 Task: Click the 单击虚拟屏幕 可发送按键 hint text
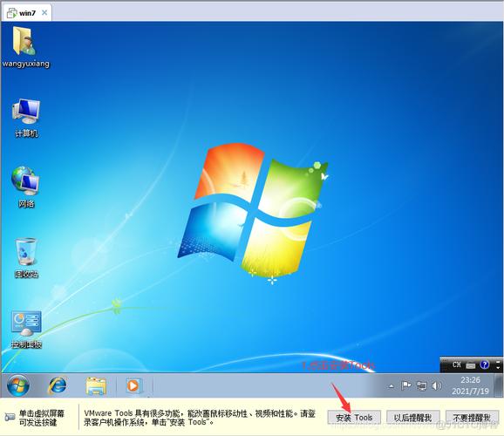point(42,418)
